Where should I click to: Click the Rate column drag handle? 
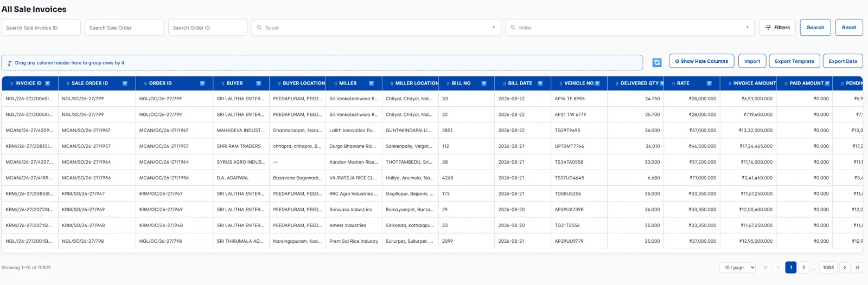point(673,83)
